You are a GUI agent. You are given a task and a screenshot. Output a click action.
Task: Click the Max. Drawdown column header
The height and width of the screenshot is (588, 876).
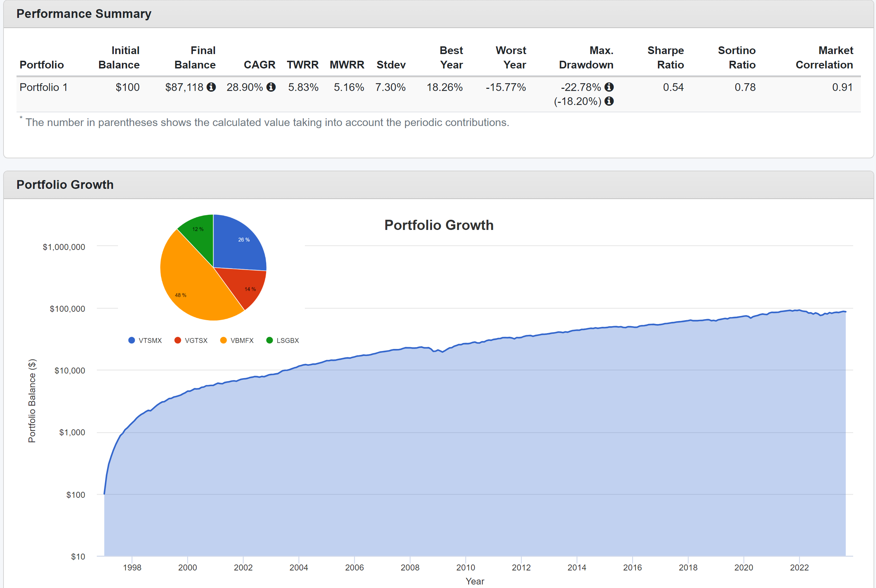(586, 57)
